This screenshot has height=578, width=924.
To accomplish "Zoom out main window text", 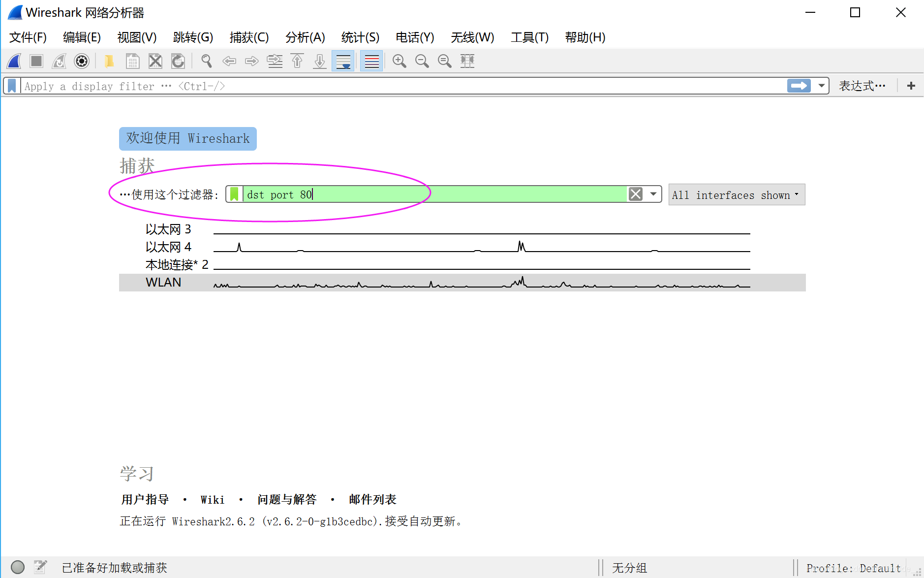I will [x=422, y=61].
